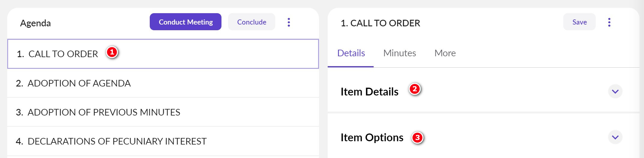The height and width of the screenshot is (158, 644).
Task: Click the red number 1 callout marker
Action: click(x=112, y=52)
